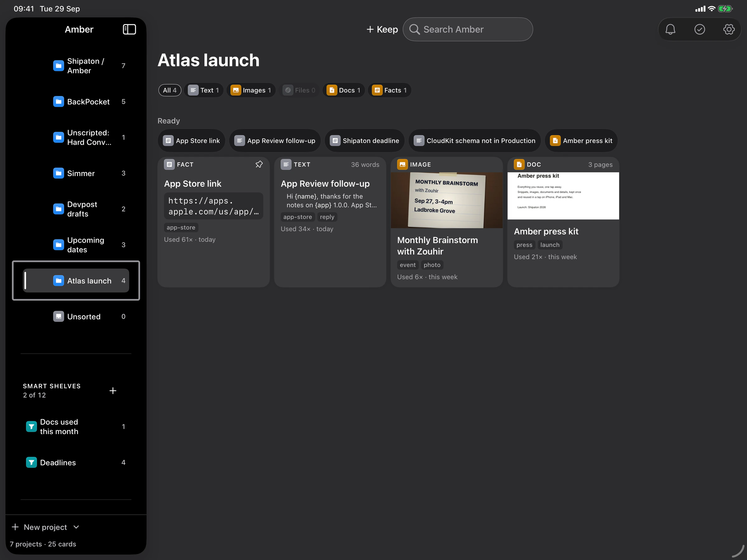Add a new smart shelf
The image size is (747, 560).
click(x=113, y=390)
